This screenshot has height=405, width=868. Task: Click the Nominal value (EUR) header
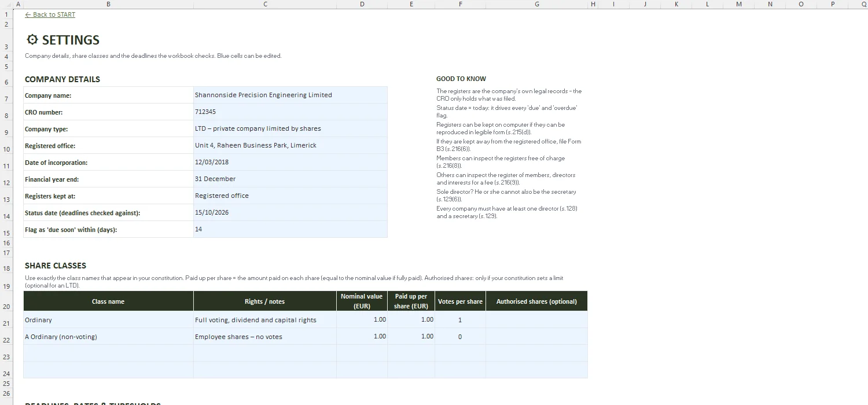[362, 301]
